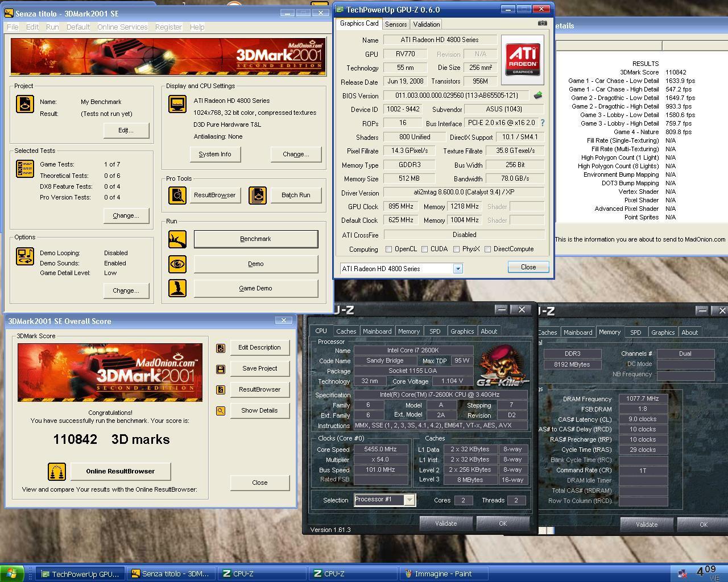The width and height of the screenshot is (728, 582).
Task: Click the Show Details button
Action: pyautogui.click(x=260, y=410)
